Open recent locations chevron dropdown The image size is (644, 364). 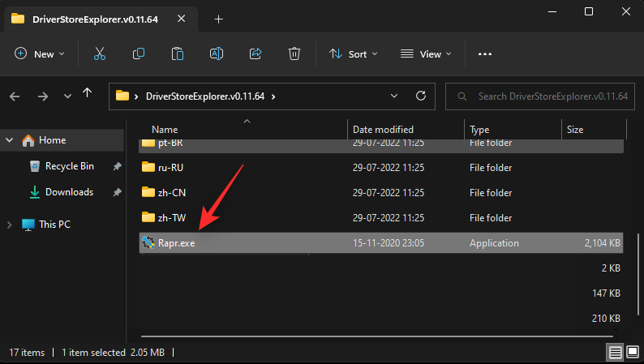(67, 96)
